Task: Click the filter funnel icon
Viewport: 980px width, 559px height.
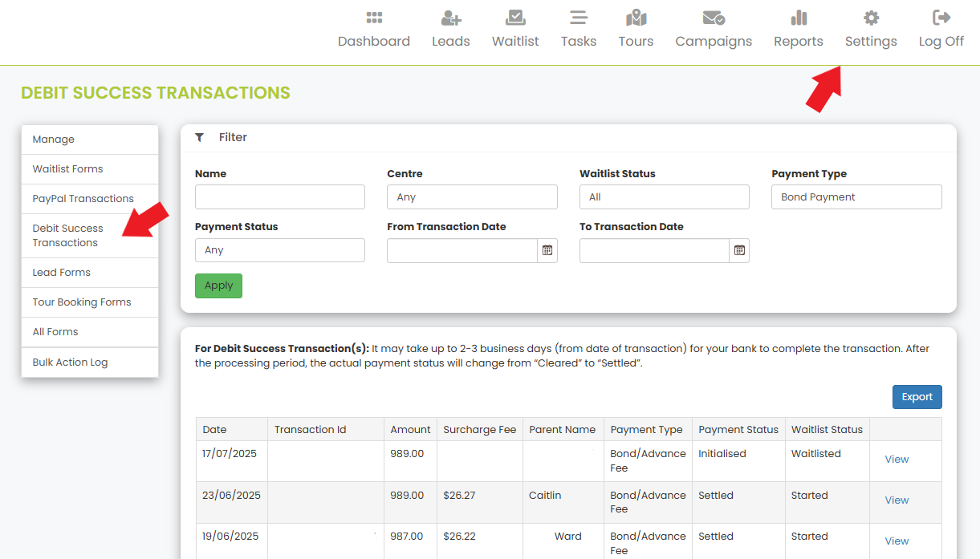Action: [200, 137]
